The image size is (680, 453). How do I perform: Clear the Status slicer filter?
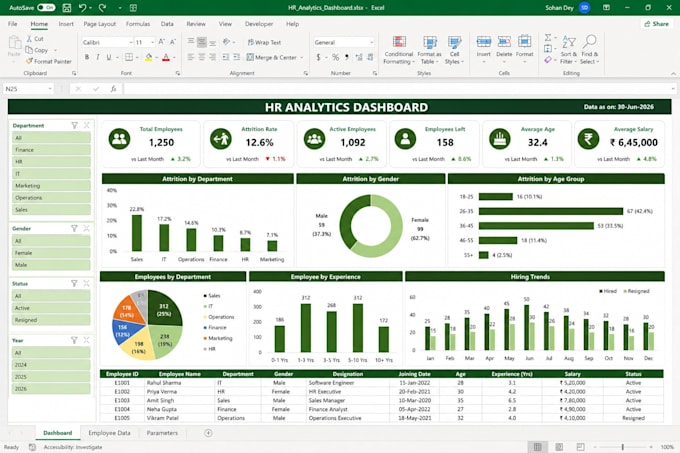coord(86,283)
